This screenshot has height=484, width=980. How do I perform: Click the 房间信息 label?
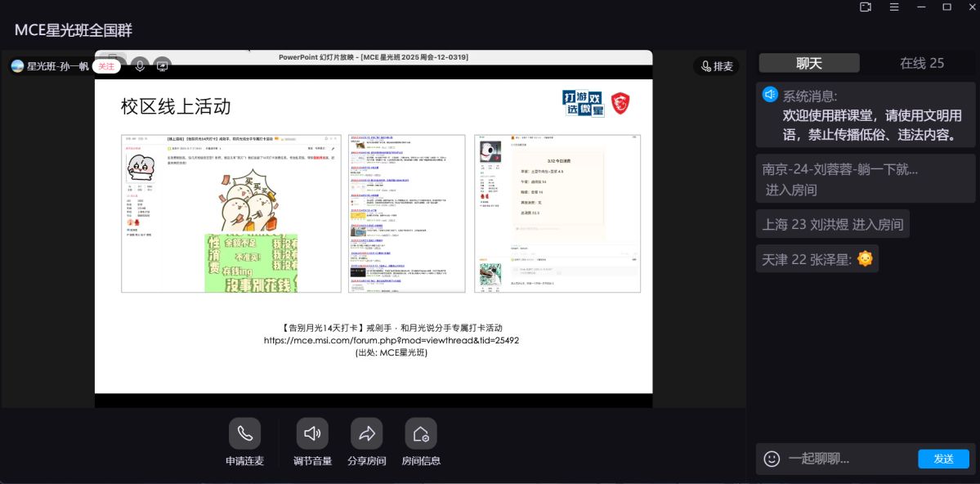click(x=421, y=461)
